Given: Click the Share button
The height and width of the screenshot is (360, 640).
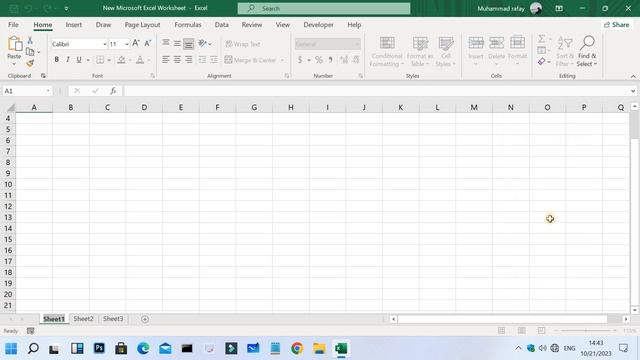Looking at the screenshot, I should 616,24.
